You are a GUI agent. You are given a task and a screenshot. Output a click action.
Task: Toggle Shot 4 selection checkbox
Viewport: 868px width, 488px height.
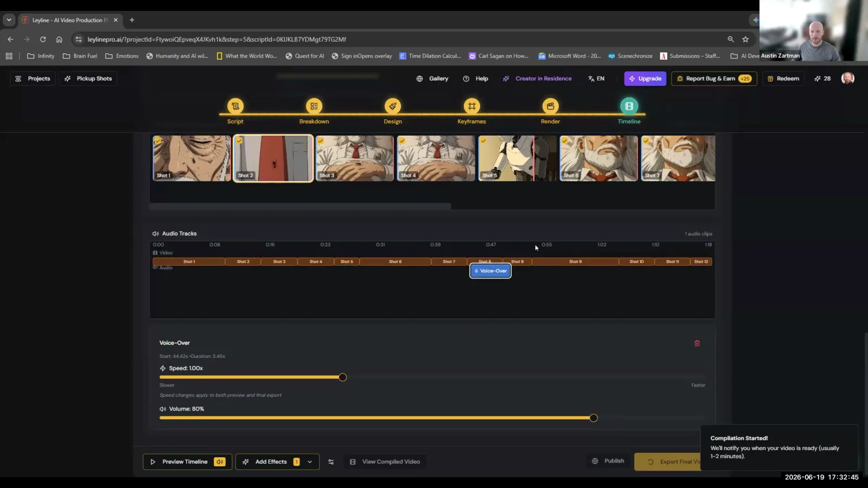(x=402, y=141)
